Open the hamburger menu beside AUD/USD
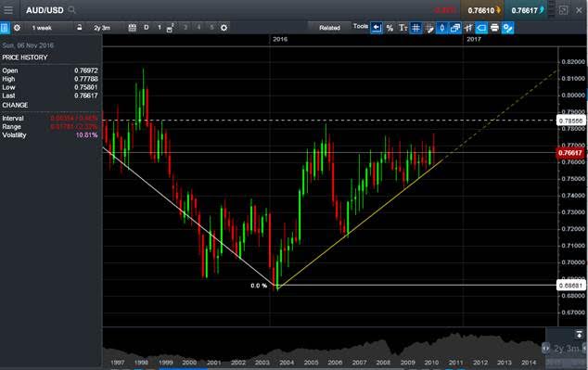 (x=8, y=10)
